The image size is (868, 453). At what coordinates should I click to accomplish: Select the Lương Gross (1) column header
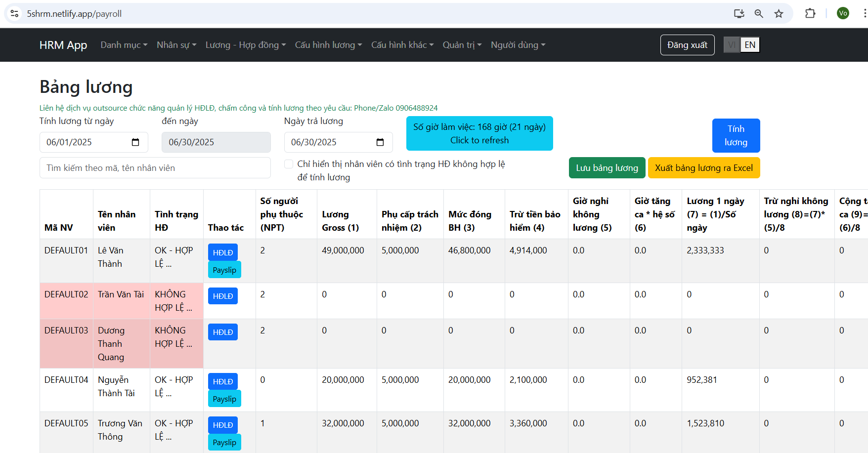347,214
